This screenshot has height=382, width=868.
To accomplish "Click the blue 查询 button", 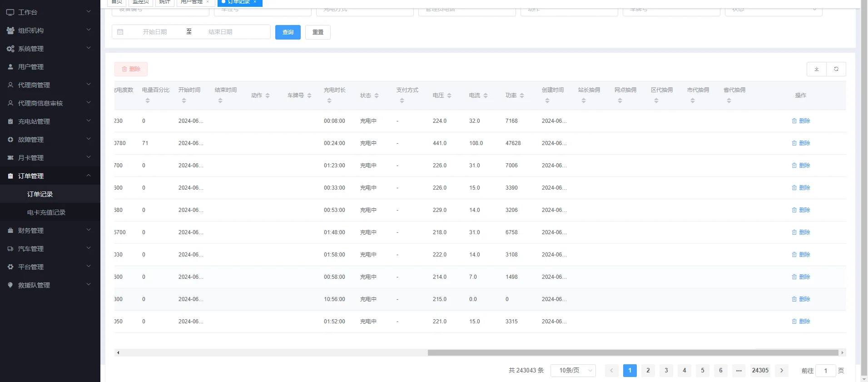I will (288, 32).
